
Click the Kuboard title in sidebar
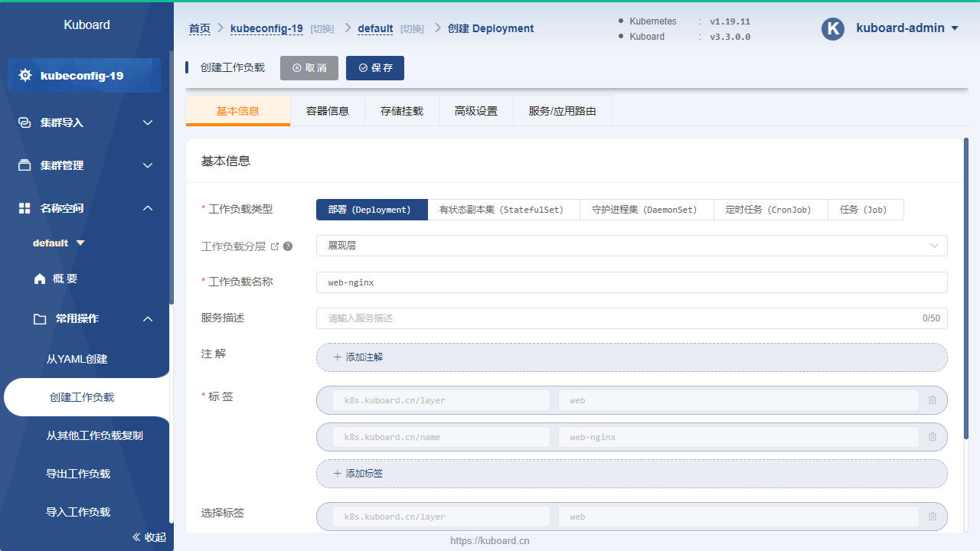point(87,24)
